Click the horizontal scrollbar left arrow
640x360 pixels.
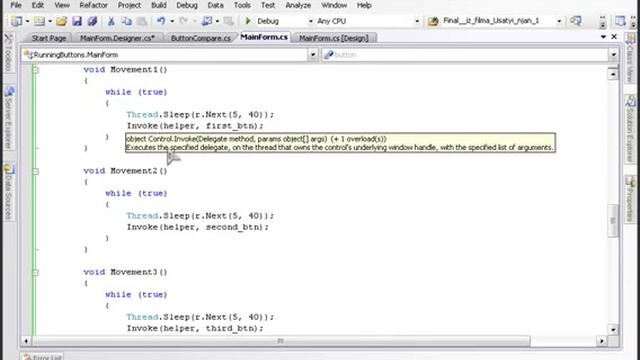tap(26, 340)
